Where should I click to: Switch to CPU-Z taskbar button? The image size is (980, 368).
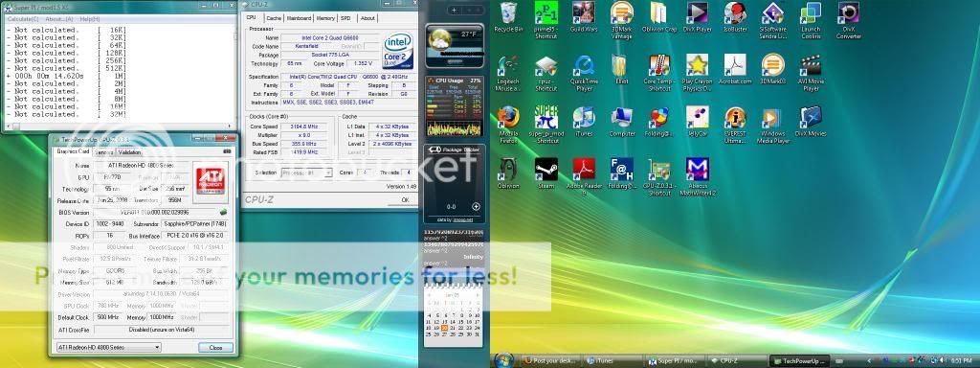point(738,361)
